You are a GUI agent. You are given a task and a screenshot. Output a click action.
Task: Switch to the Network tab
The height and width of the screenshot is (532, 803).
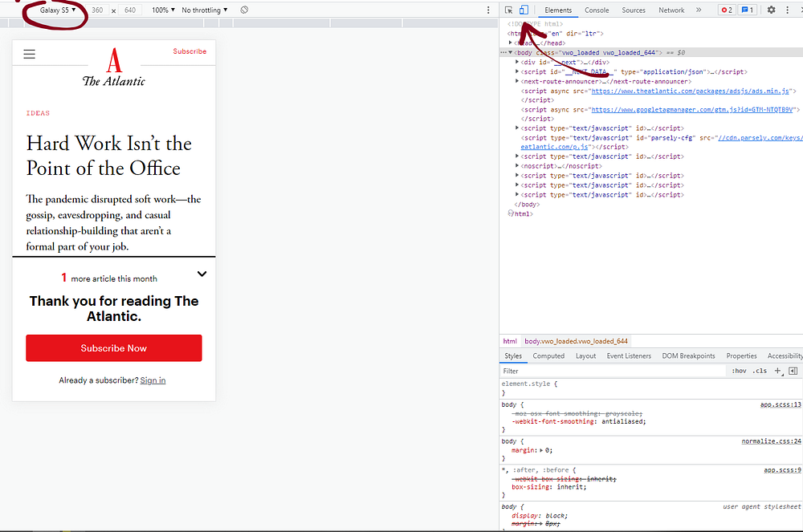671,10
